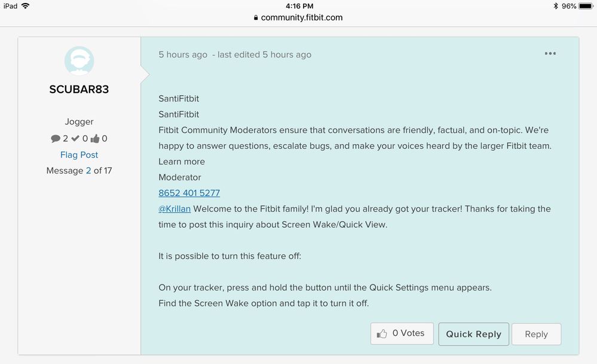
Task: Click the speech bubble posts count icon
Action: (x=56, y=139)
